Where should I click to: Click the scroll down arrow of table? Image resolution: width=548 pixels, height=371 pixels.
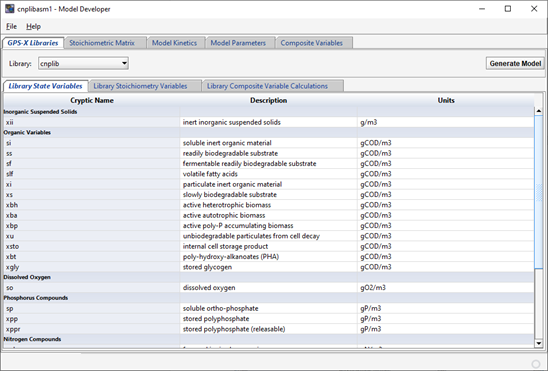click(x=539, y=343)
